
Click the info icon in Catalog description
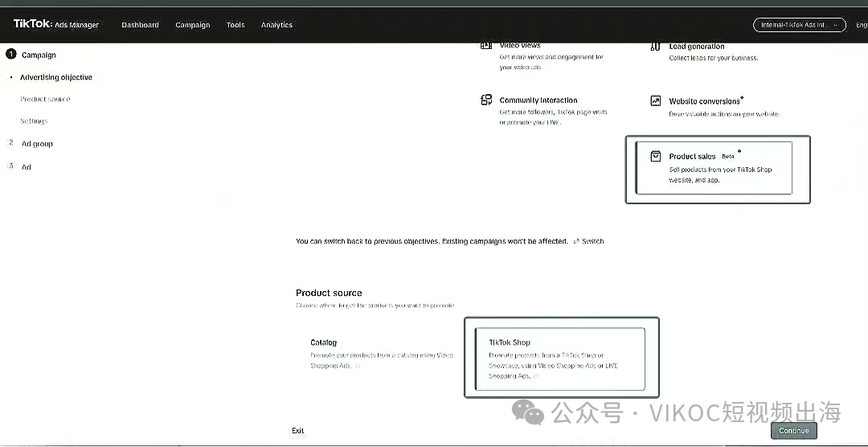(357, 366)
